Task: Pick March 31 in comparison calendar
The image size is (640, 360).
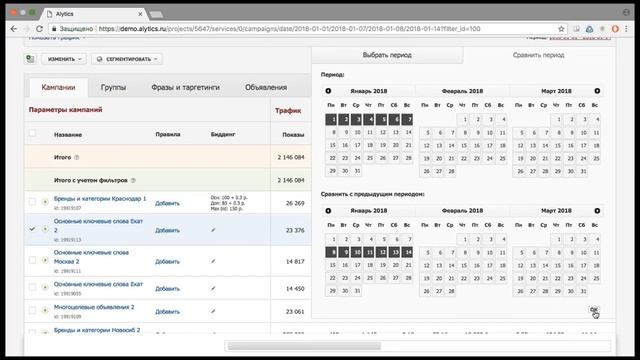Action: coord(583,291)
